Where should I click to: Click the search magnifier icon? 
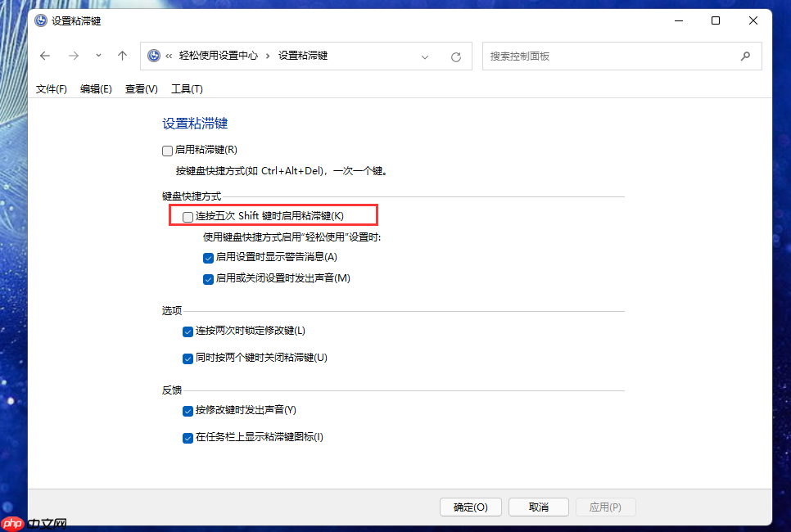tap(745, 56)
